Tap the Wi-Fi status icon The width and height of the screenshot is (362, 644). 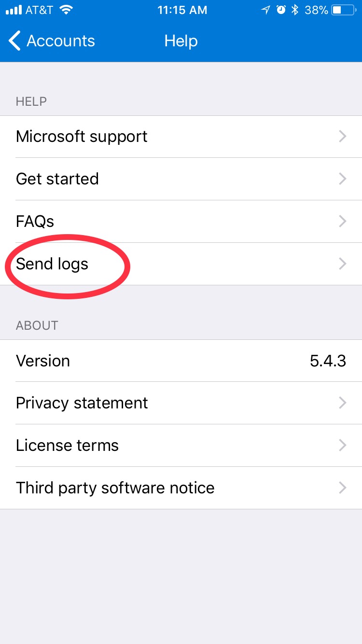[x=67, y=10]
